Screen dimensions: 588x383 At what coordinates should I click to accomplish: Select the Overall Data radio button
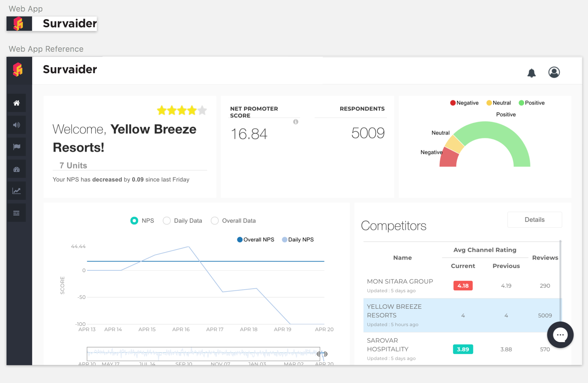[x=215, y=220]
